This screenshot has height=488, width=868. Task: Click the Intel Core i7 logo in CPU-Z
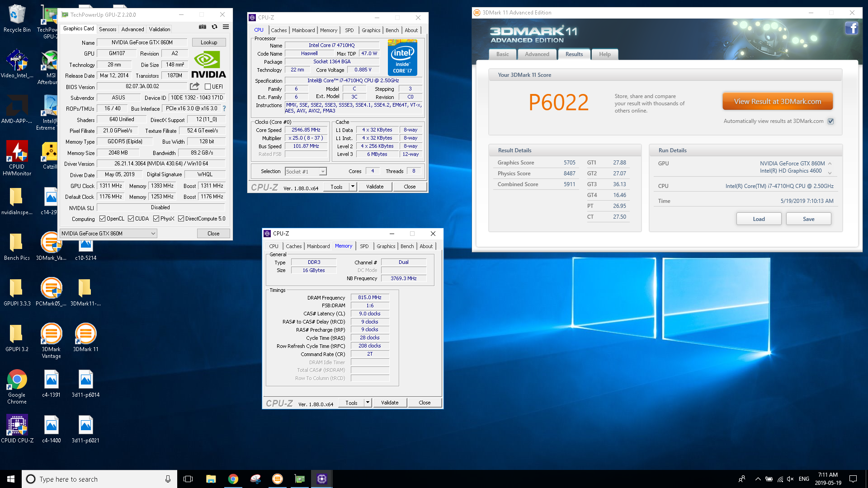(x=402, y=58)
